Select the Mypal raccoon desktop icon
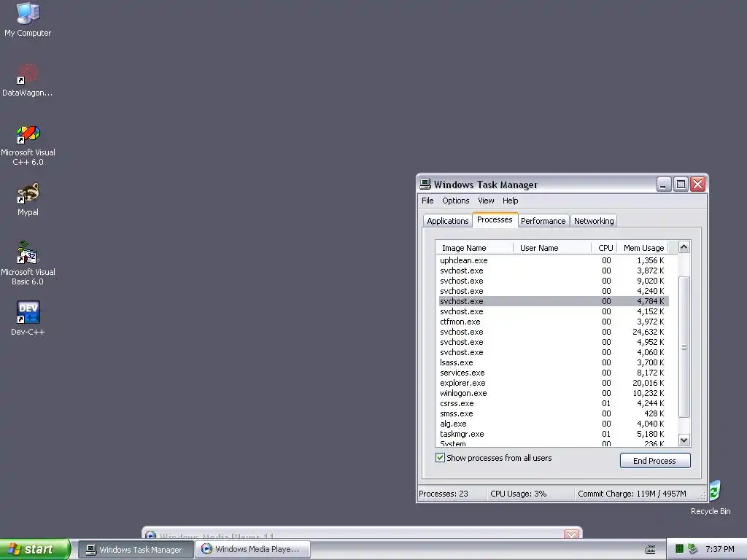The width and height of the screenshot is (747, 560). pyautogui.click(x=28, y=199)
